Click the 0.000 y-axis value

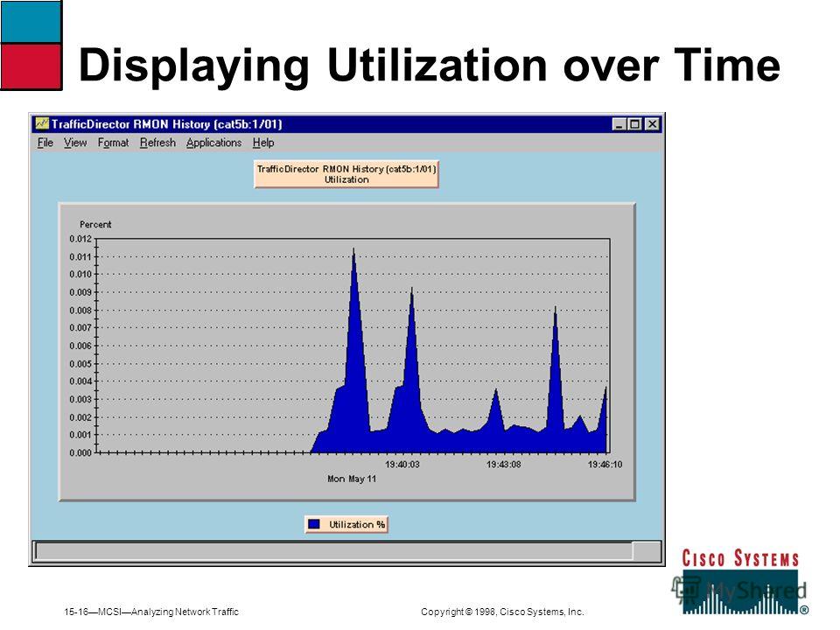[x=80, y=452]
